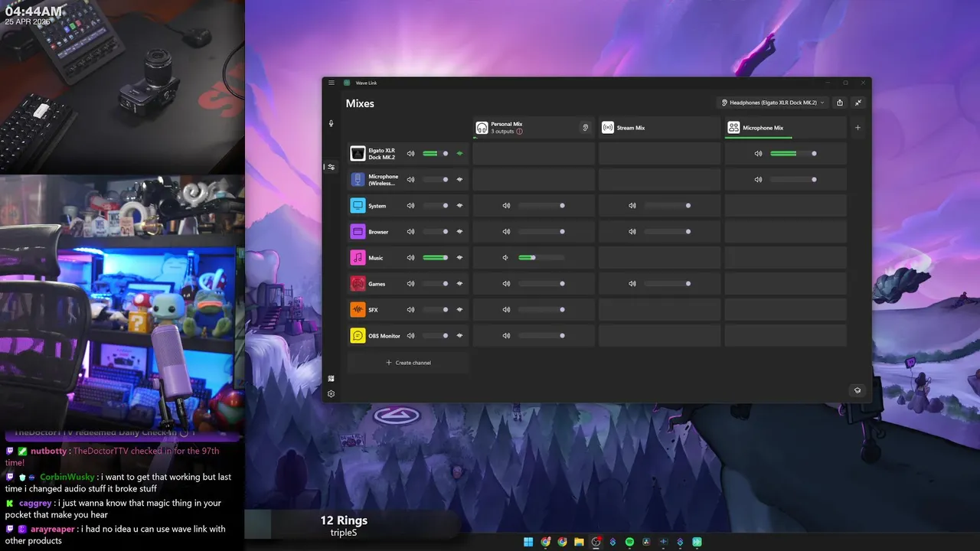Click the Microphone (Wireless) channel icon

click(x=358, y=180)
